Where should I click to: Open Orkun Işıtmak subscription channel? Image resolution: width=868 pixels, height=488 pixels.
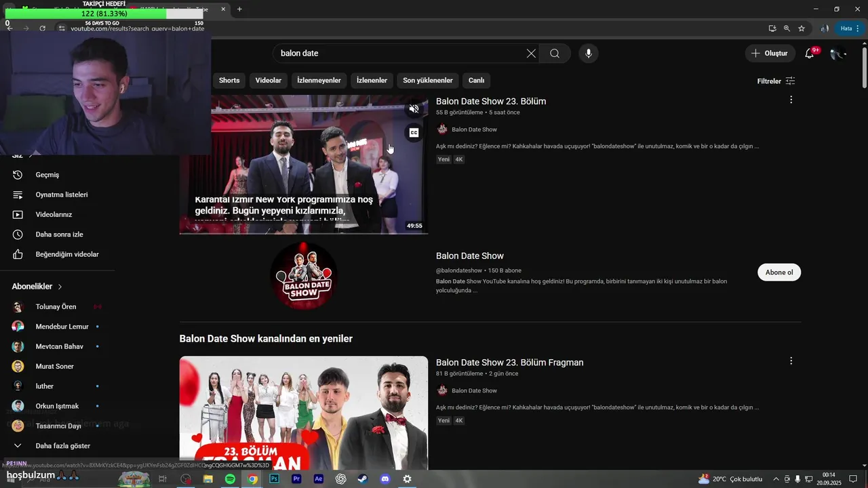pyautogui.click(x=58, y=406)
